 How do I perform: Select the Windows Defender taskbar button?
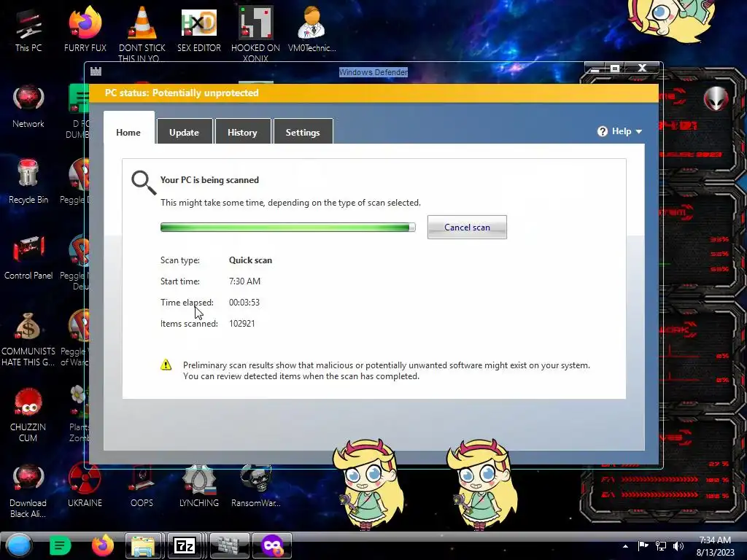point(229,545)
